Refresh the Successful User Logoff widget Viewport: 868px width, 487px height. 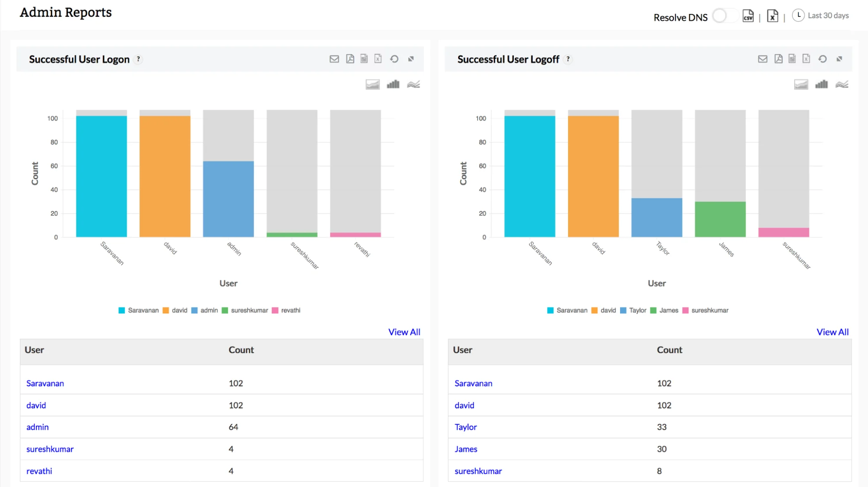(823, 59)
